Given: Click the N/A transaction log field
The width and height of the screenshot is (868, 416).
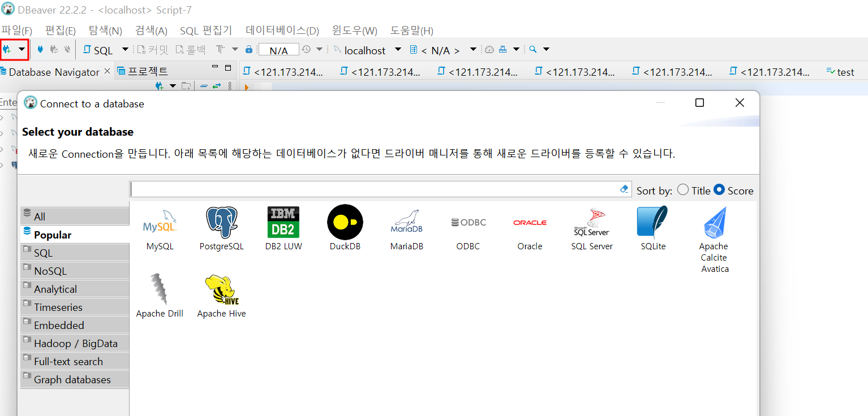Looking at the screenshot, I should click(x=279, y=50).
